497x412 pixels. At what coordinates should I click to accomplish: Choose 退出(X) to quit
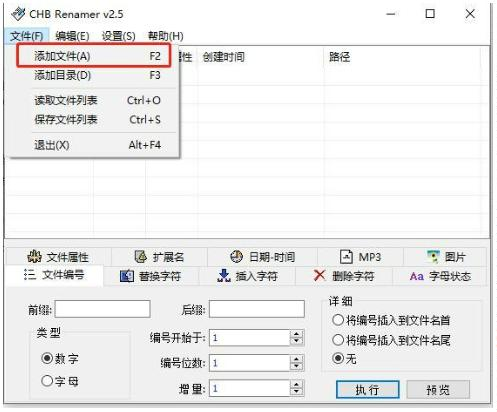pos(94,145)
